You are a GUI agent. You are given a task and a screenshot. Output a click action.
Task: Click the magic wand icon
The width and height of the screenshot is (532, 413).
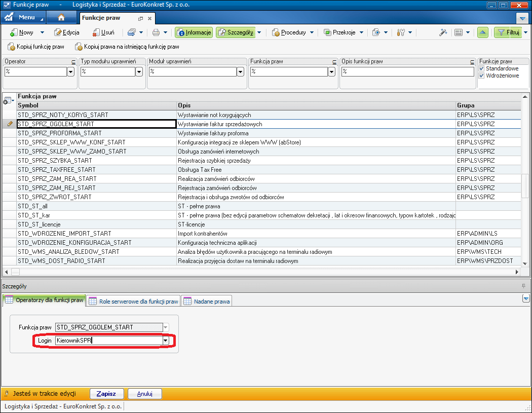tap(443, 32)
